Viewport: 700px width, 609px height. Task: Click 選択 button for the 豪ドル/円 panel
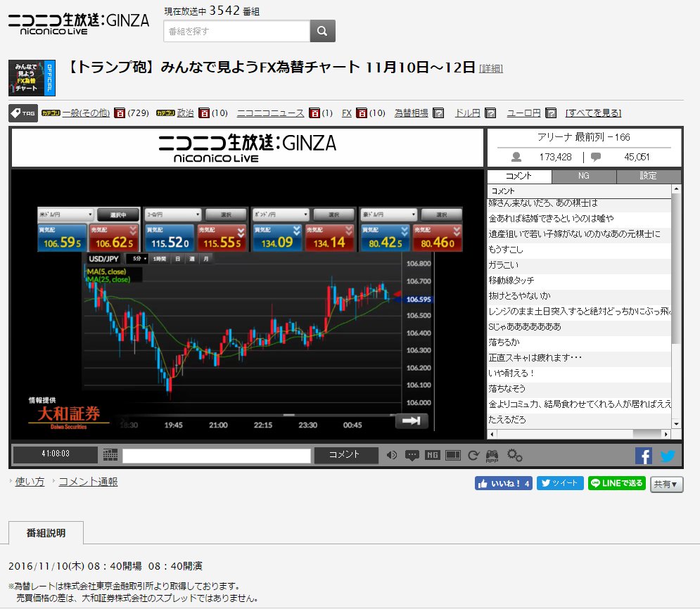(x=442, y=215)
